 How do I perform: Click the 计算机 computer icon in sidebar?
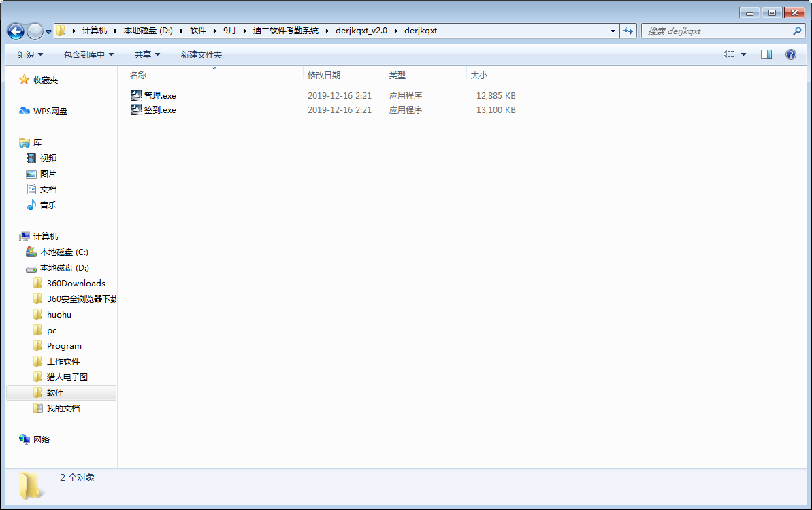pyautogui.click(x=25, y=236)
